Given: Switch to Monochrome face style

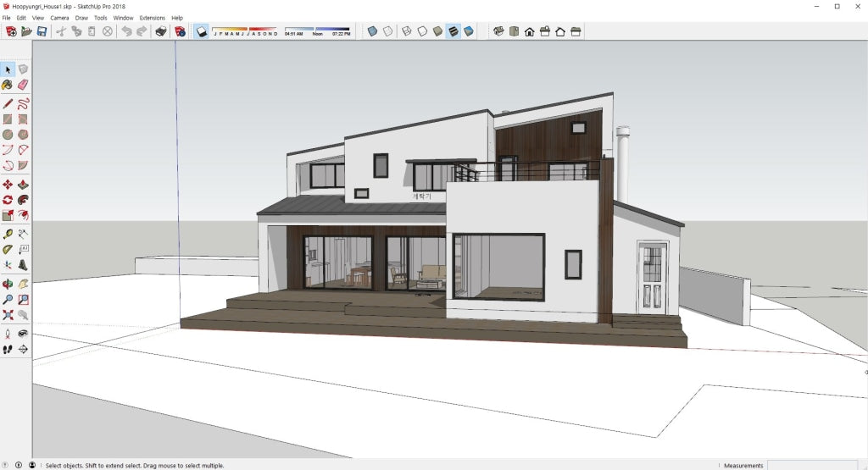Looking at the screenshot, I should pyautogui.click(x=469, y=31).
